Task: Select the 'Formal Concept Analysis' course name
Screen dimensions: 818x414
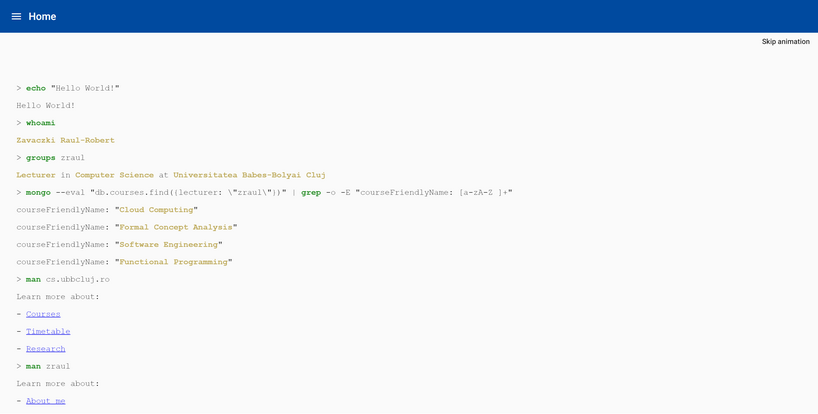Action: (176, 227)
